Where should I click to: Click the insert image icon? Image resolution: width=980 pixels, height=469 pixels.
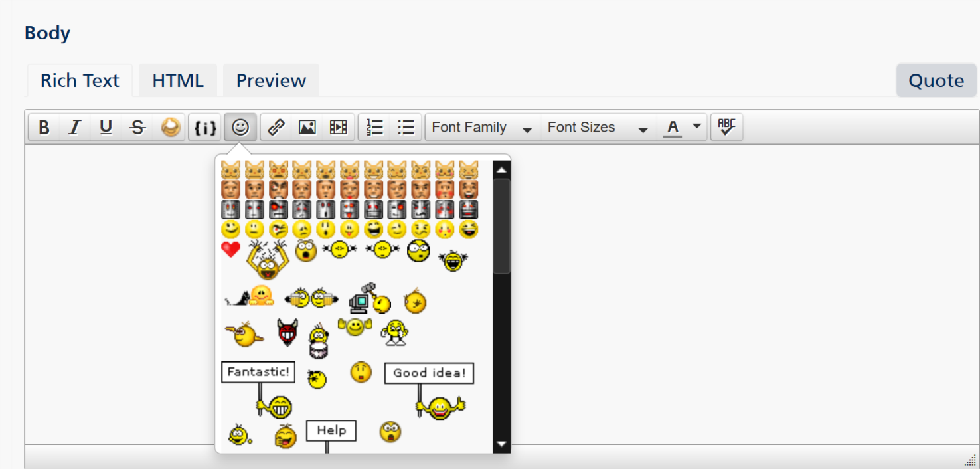307,128
